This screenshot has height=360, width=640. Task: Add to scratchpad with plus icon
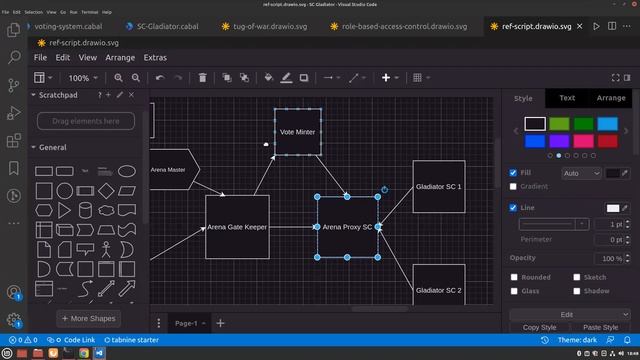pos(109,95)
